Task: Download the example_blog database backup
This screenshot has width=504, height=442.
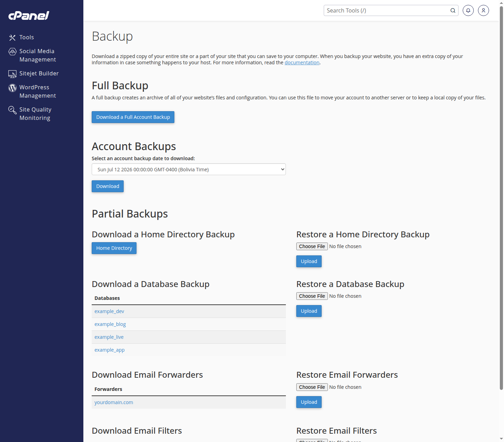Action: click(110, 324)
